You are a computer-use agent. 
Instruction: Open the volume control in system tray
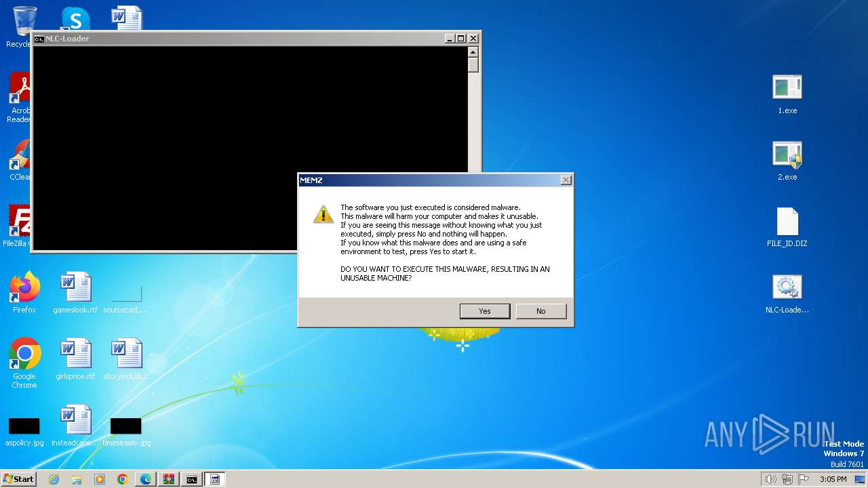[x=770, y=479]
